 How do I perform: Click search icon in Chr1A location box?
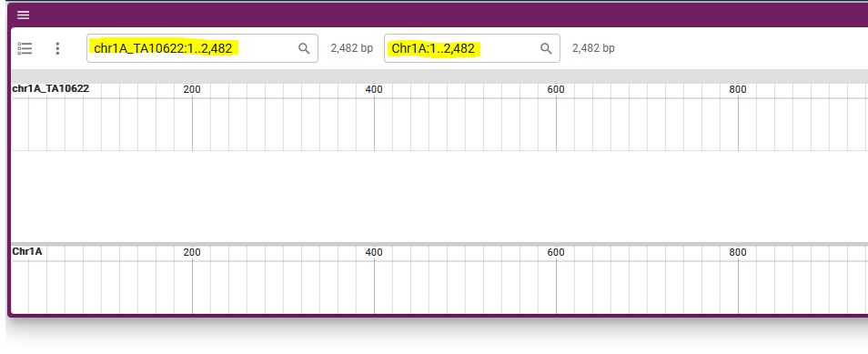click(546, 48)
